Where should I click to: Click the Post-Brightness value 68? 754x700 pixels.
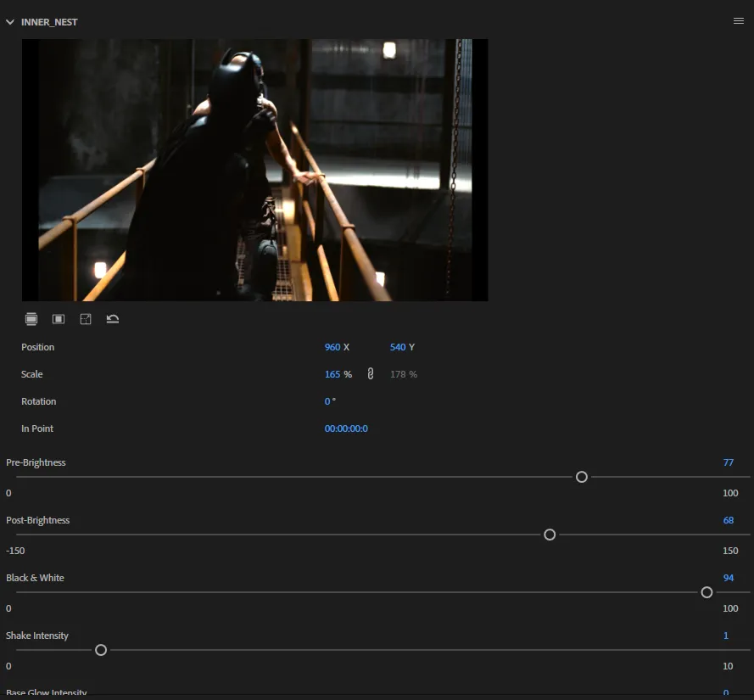pos(728,520)
